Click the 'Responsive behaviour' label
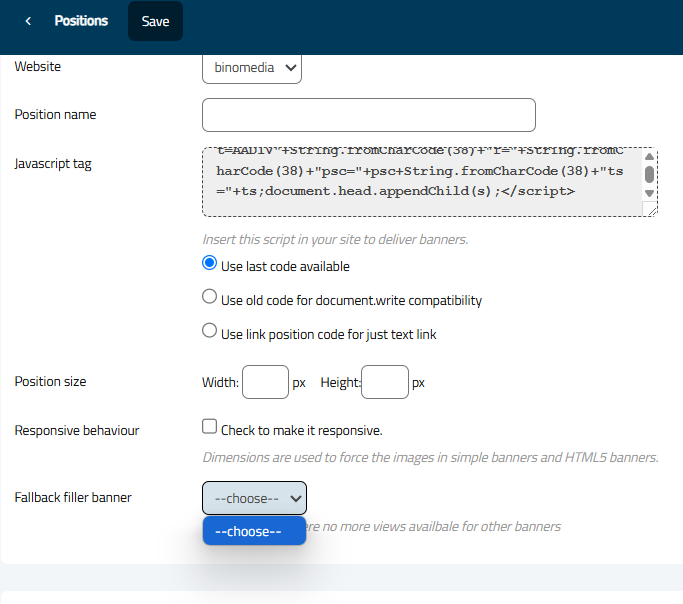The width and height of the screenshot is (683, 604). pyautogui.click(x=77, y=431)
